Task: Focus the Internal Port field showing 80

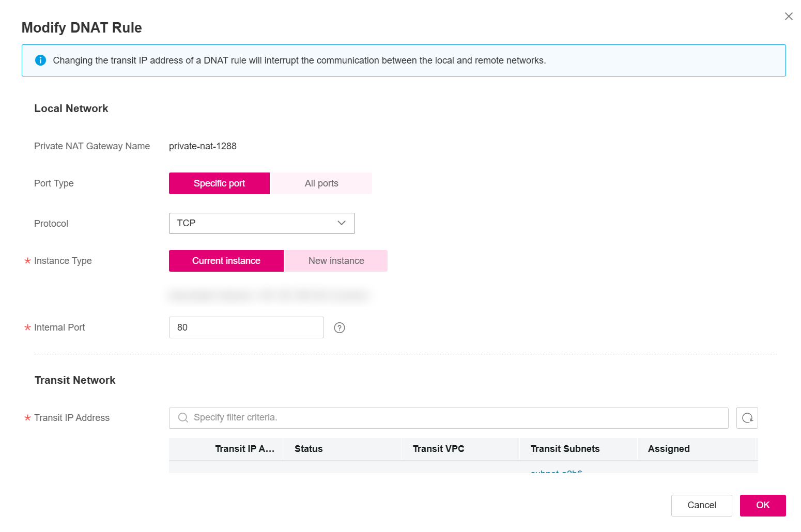Action: (247, 327)
